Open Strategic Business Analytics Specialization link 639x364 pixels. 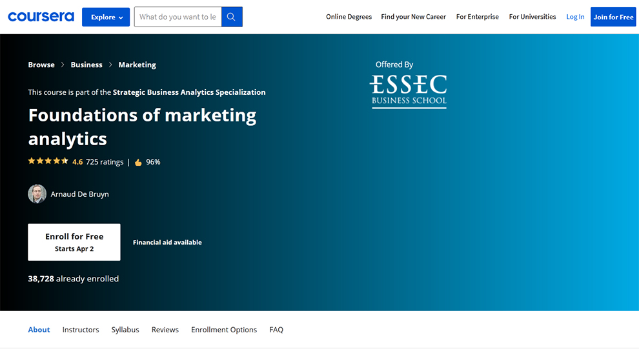point(189,92)
